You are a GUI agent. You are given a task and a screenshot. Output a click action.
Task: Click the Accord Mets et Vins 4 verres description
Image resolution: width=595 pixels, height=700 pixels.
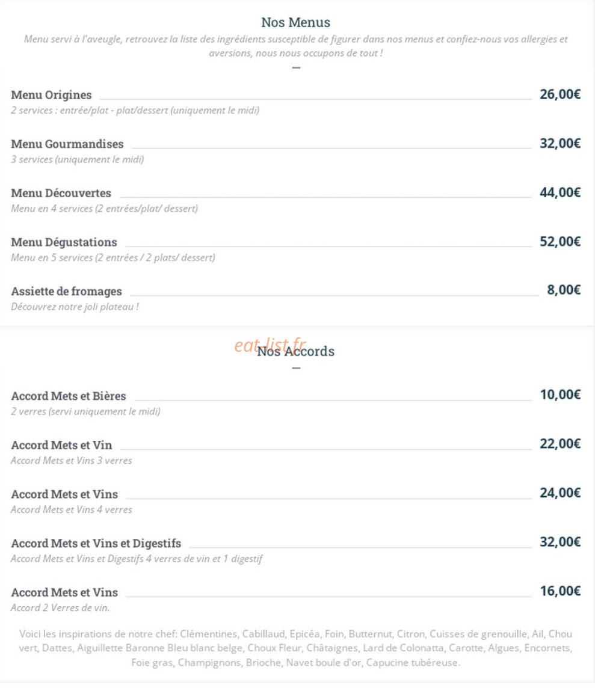pos(72,509)
